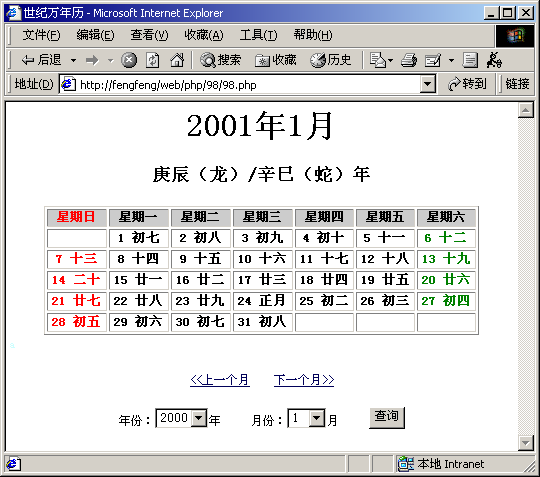This screenshot has height=477, width=540.
Task: Open the 帮助(H) menu
Action: tap(313, 35)
